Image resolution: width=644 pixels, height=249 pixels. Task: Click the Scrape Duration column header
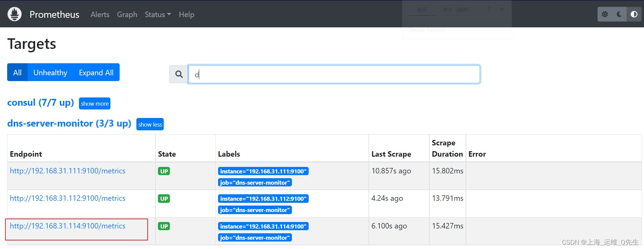pos(447,148)
